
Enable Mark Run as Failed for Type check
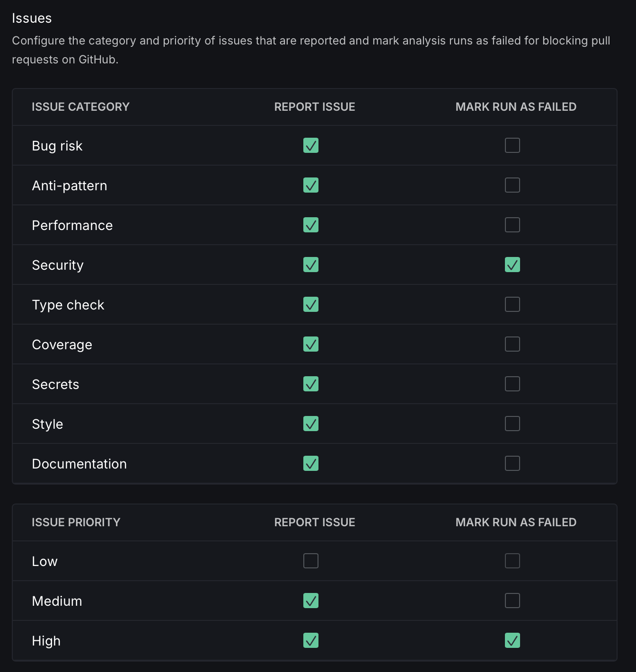[x=512, y=304]
